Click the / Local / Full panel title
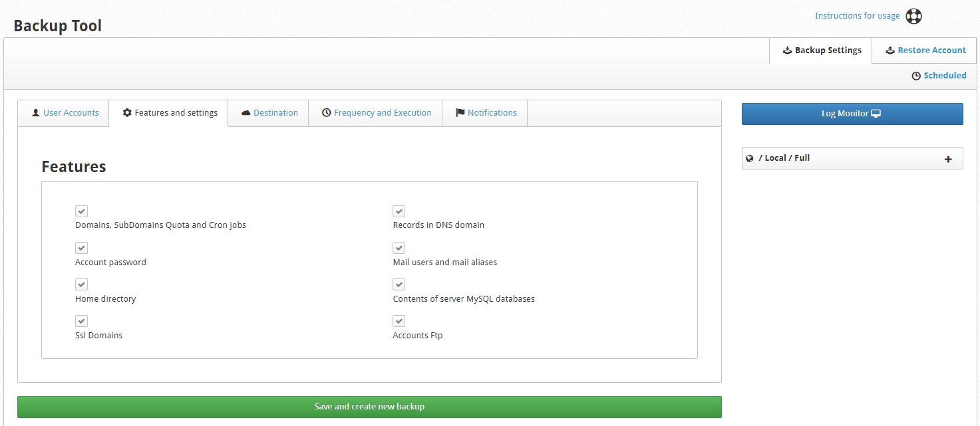 [x=784, y=158]
